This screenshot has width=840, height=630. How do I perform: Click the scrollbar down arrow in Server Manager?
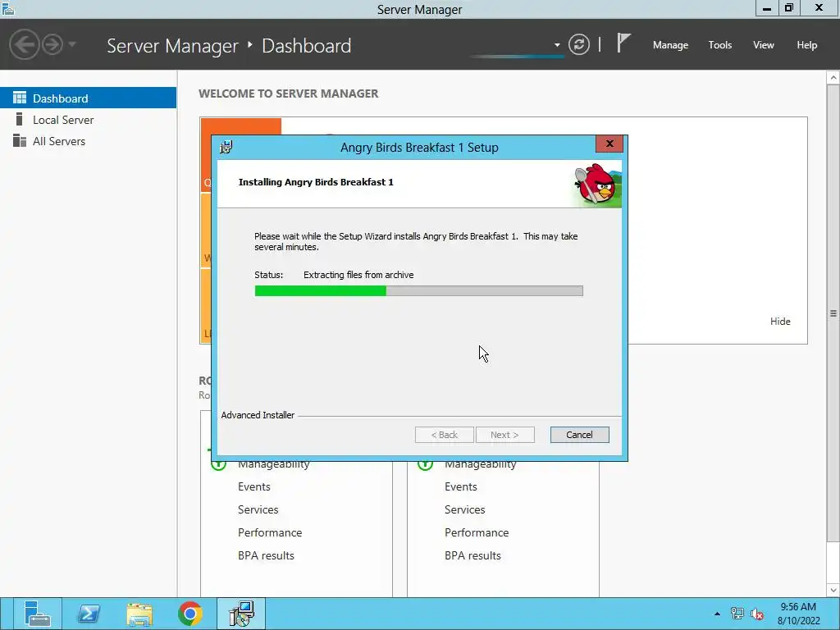[x=833, y=590]
